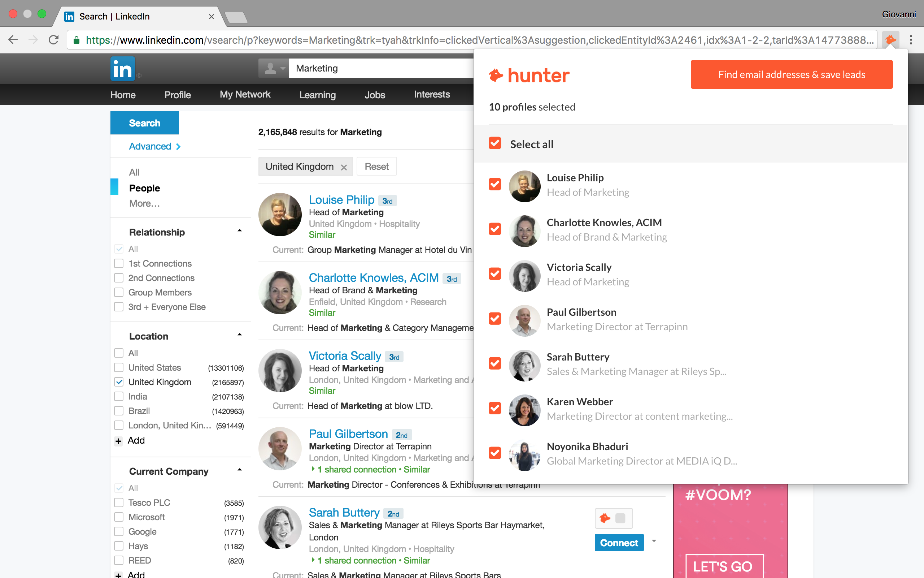Check the 2nd Connections filter

119,278
